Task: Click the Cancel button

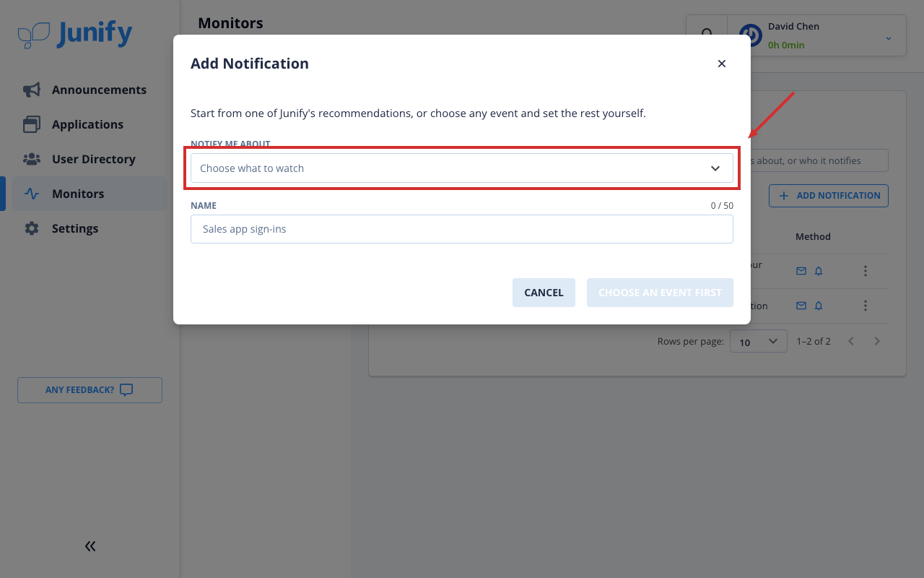Action: point(544,293)
